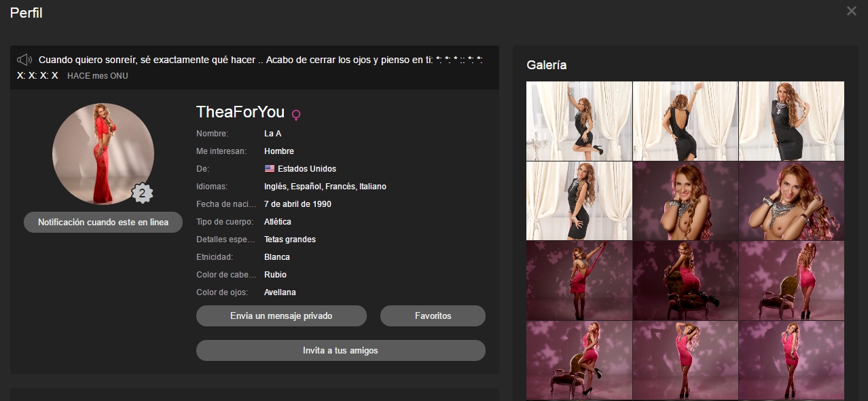Image resolution: width=868 pixels, height=401 pixels.
Task: Click the level 2 badge on the avatar
Action: 142,193
